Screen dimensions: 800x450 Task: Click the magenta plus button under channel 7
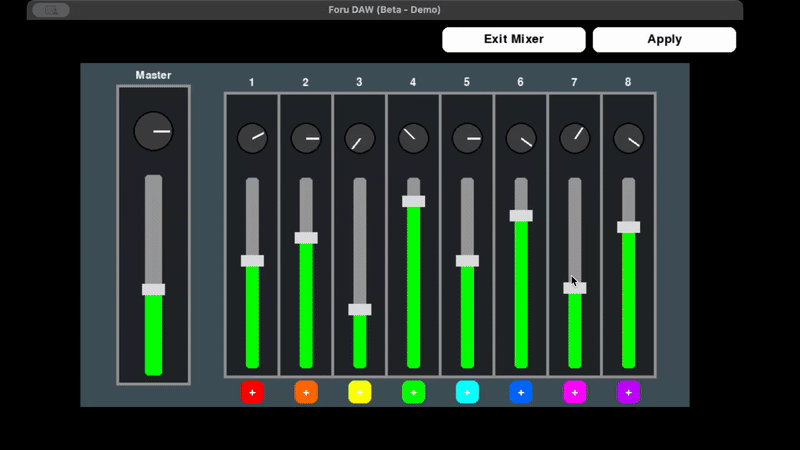point(575,392)
